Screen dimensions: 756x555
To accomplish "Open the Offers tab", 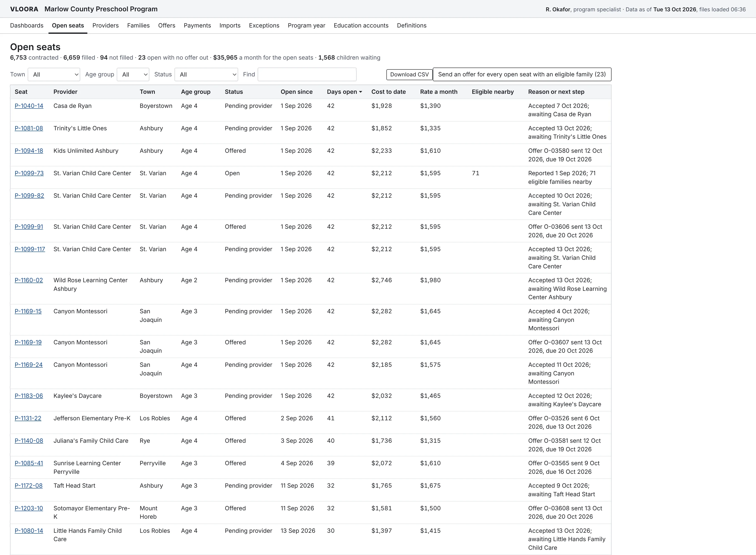I will [x=167, y=26].
